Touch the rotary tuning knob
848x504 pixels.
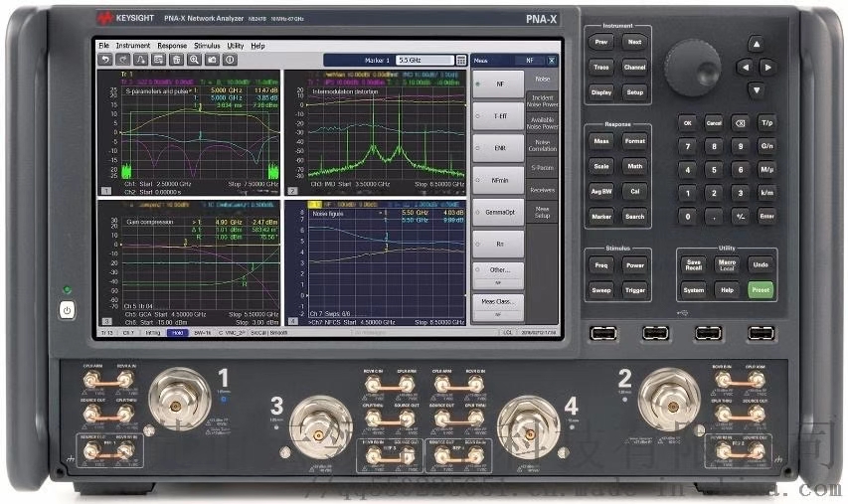pyautogui.click(x=692, y=67)
